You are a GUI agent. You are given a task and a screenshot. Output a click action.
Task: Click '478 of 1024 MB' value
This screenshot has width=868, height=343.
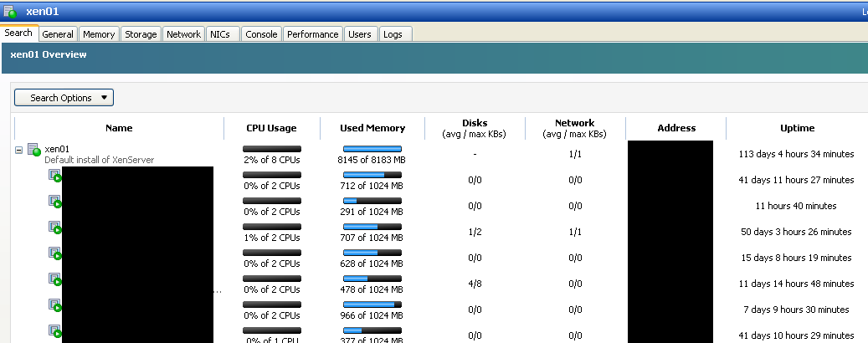pos(372,289)
